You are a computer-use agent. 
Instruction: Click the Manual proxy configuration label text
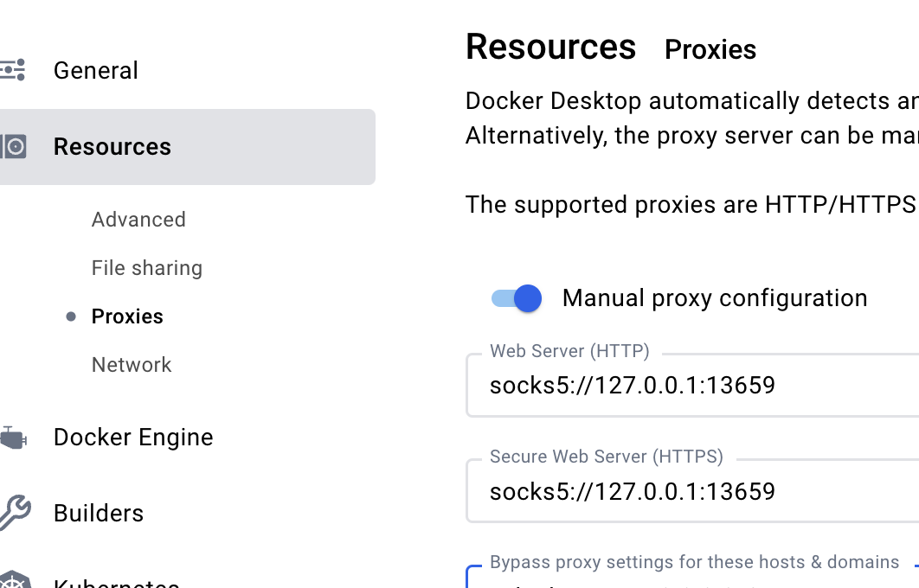tap(715, 298)
